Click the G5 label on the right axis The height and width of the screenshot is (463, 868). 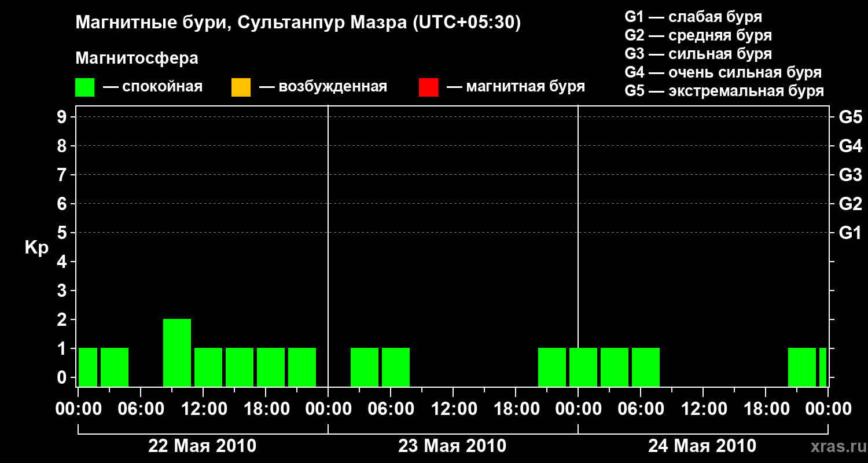coord(850,117)
